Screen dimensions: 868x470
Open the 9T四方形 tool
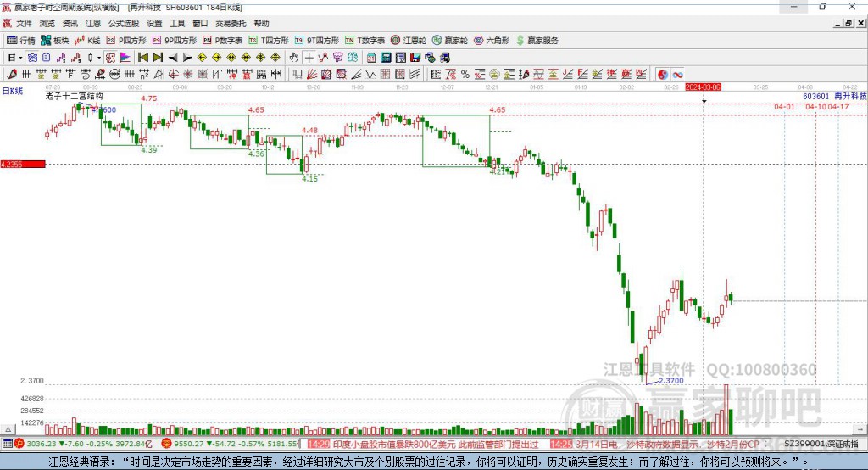tap(317, 41)
